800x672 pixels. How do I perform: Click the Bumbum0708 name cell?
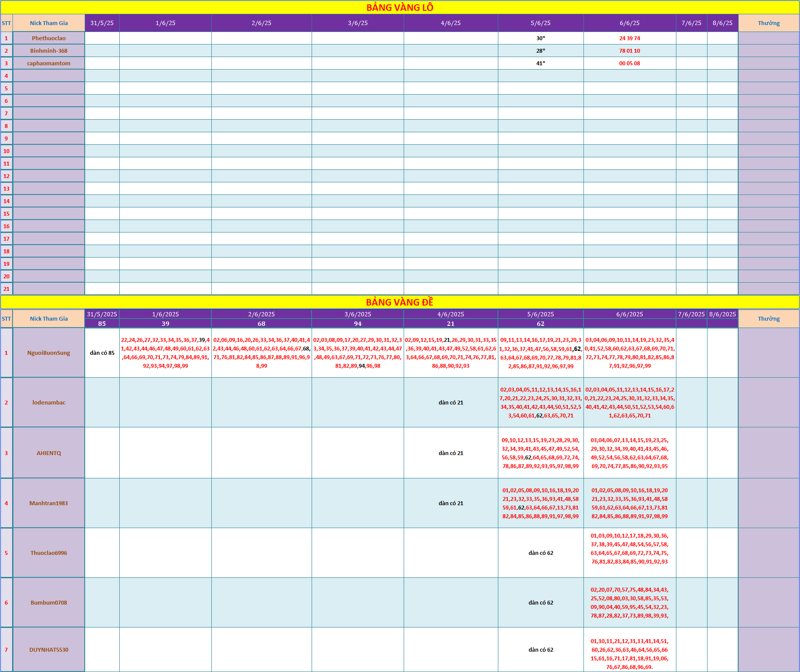pos(49,602)
